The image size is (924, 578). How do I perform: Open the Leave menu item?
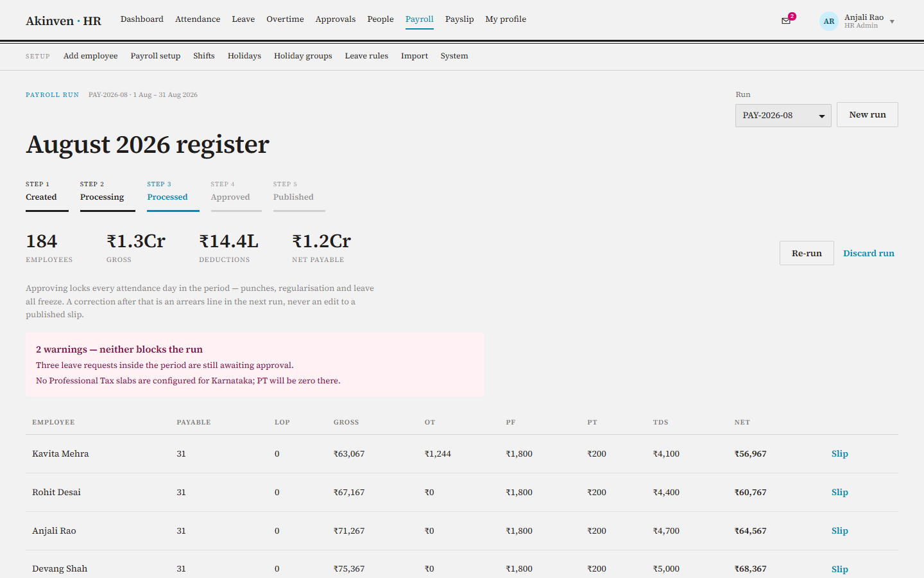coord(243,19)
